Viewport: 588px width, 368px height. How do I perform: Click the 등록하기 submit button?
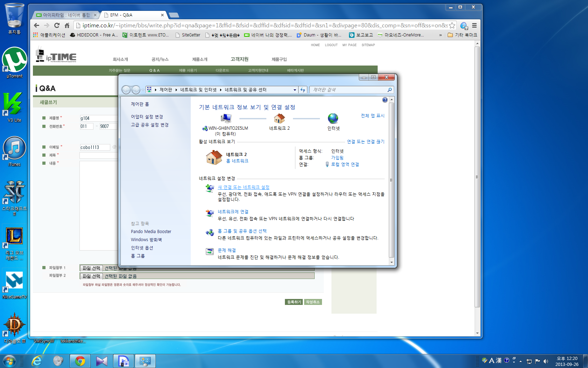click(x=294, y=302)
